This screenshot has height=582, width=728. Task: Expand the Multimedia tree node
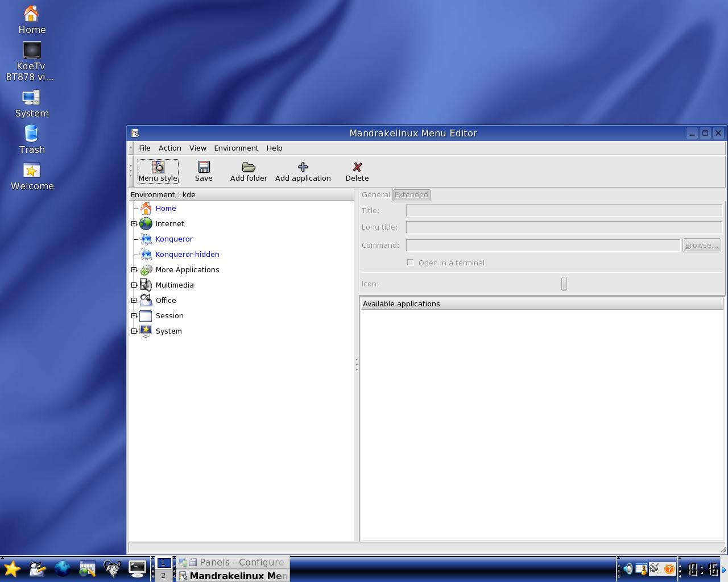point(134,285)
